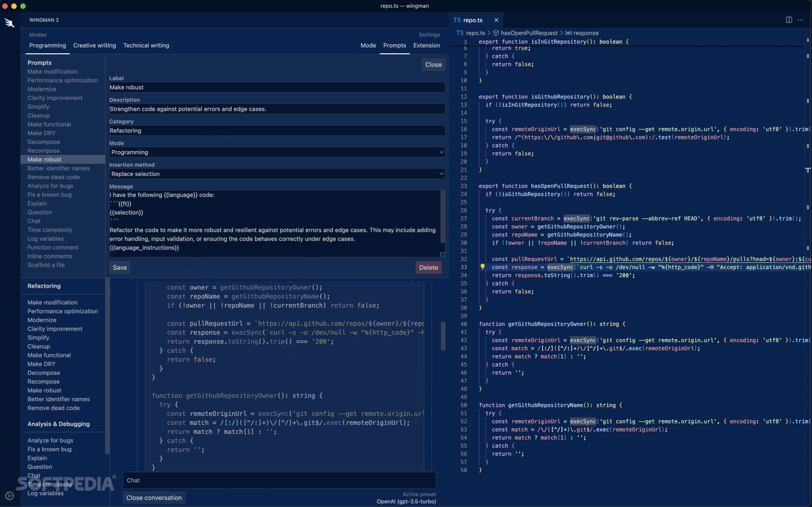Viewport: 812px width, 507px height.
Task: Click inside the Message prompt text area
Action: (x=274, y=223)
